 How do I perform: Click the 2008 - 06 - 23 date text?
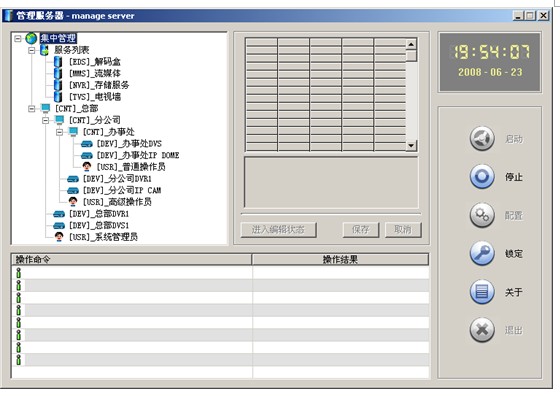(x=490, y=72)
